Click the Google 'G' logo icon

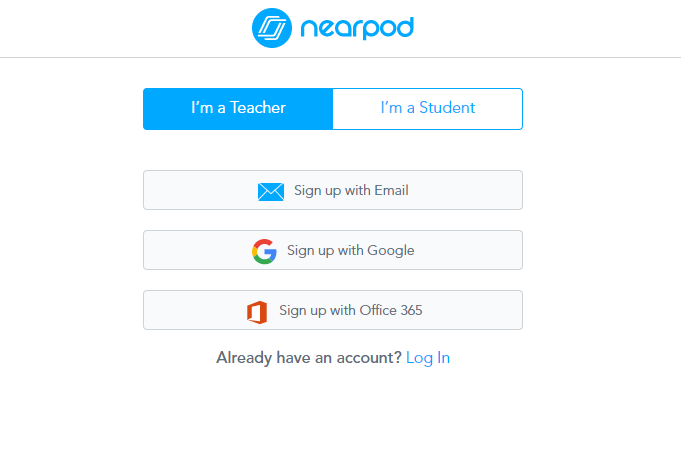tap(264, 251)
